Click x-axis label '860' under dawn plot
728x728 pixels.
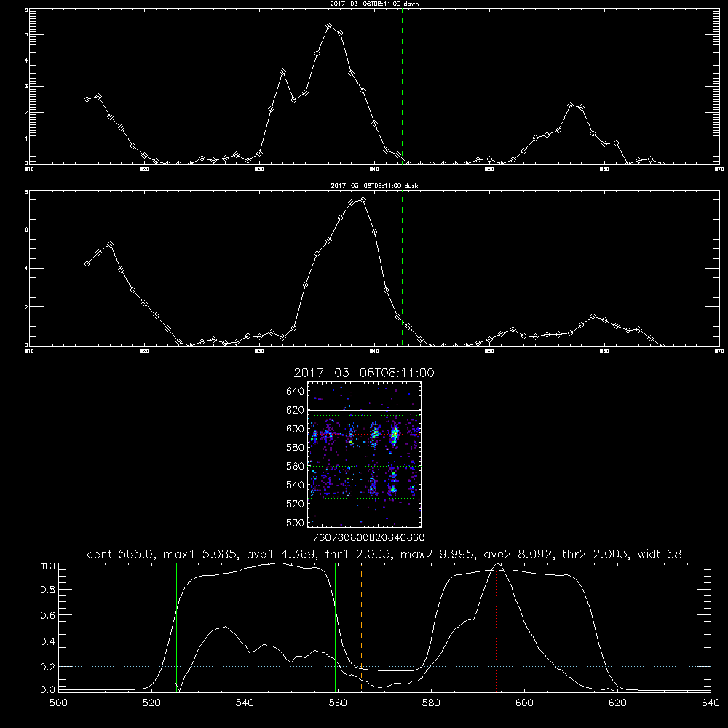[x=604, y=170]
